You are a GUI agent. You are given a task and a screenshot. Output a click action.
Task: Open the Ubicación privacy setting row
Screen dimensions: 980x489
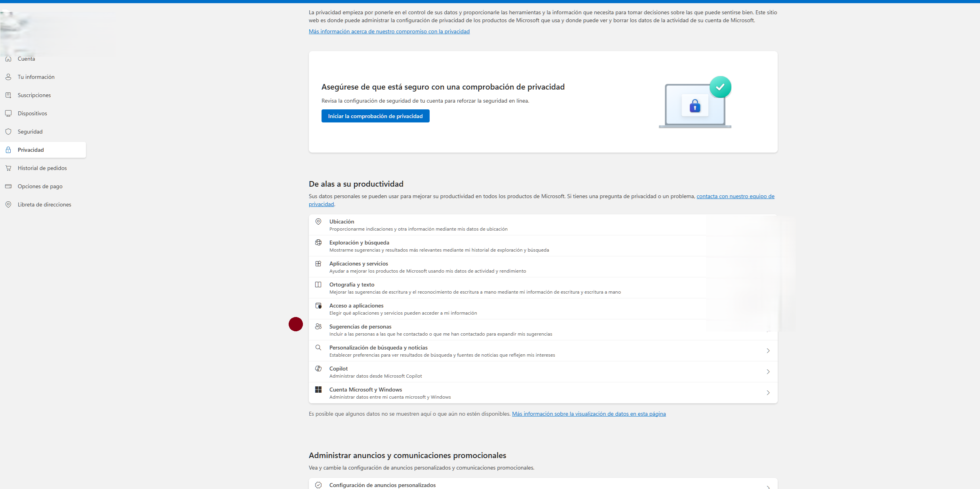pos(543,225)
